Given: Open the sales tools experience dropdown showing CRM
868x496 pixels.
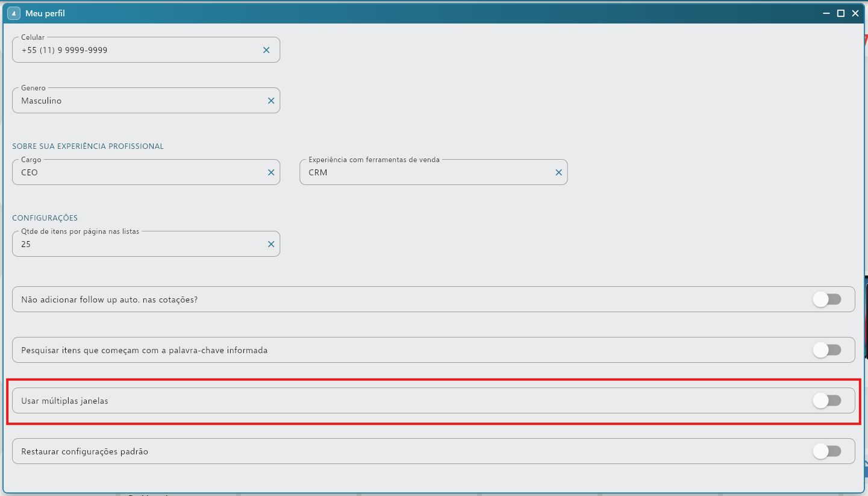Looking at the screenshot, I should click(x=426, y=172).
